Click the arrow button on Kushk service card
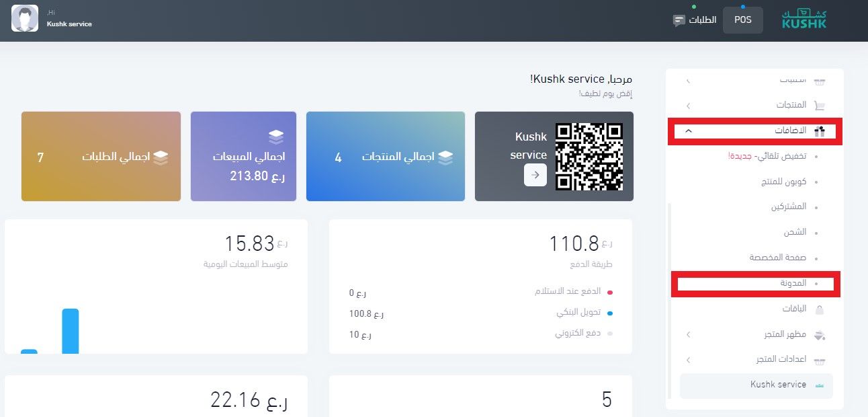The width and height of the screenshot is (868, 417). coord(535,175)
